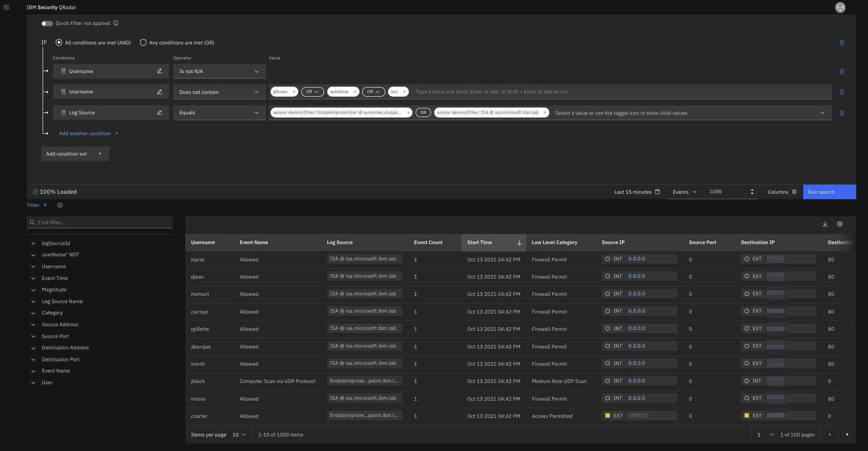Open the 'Events' search type dropdown
868x451 pixels.
(x=684, y=191)
